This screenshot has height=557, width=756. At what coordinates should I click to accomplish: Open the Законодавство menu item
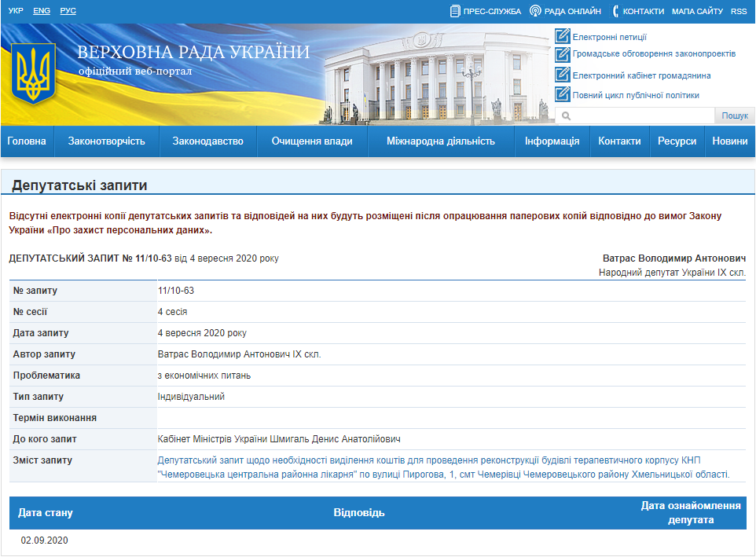coord(208,141)
